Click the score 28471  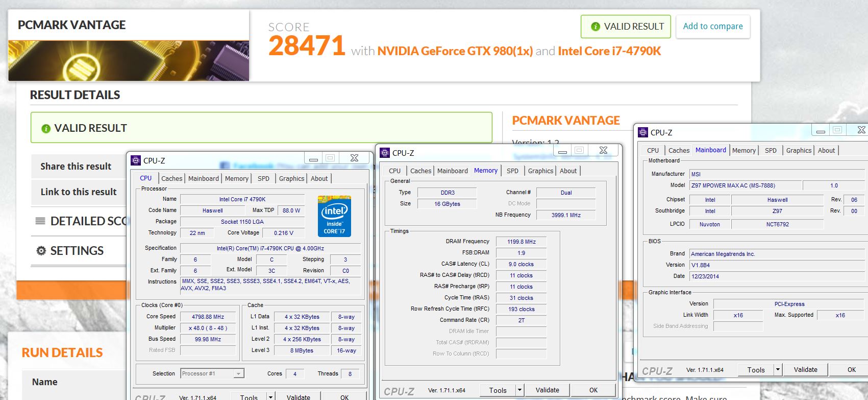(x=307, y=46)
